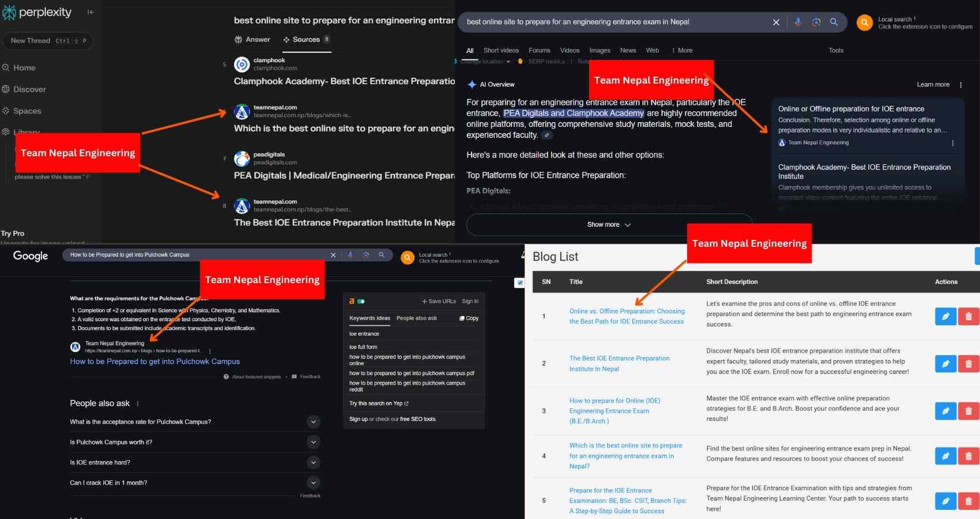Expand AI Overview with Show more
This screenshot has width=980, height=519.
tap(609, 225)
